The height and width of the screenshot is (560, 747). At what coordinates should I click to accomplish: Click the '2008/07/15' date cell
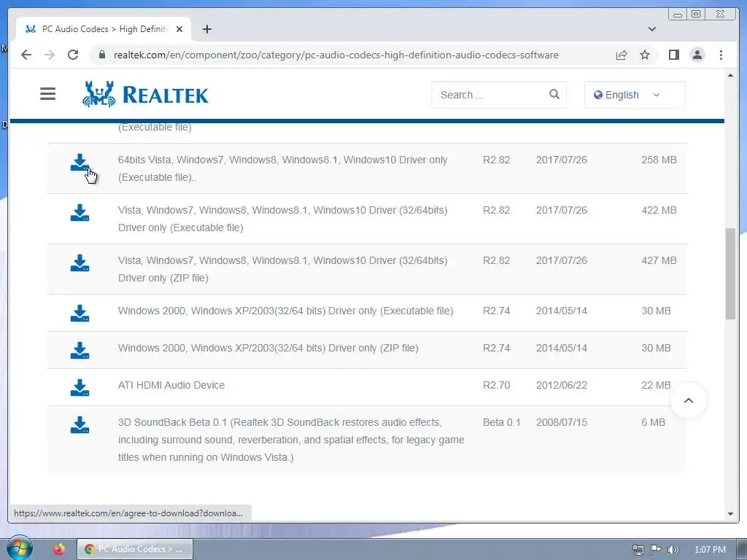(x=561, y=422)
